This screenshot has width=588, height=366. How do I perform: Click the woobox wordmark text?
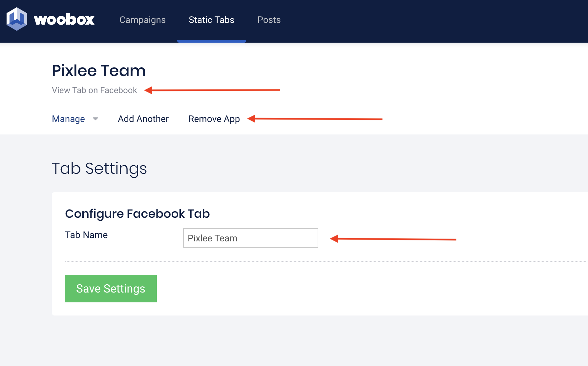64,20
